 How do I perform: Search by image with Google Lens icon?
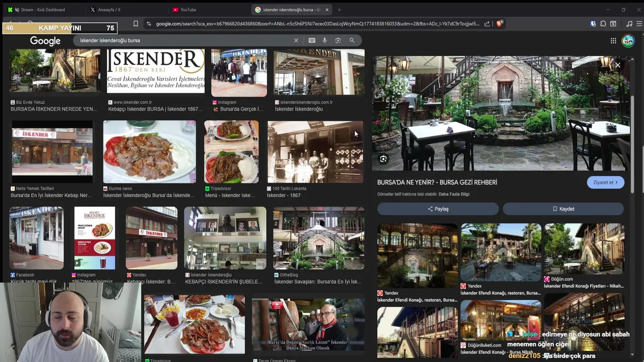coord(338,40)
